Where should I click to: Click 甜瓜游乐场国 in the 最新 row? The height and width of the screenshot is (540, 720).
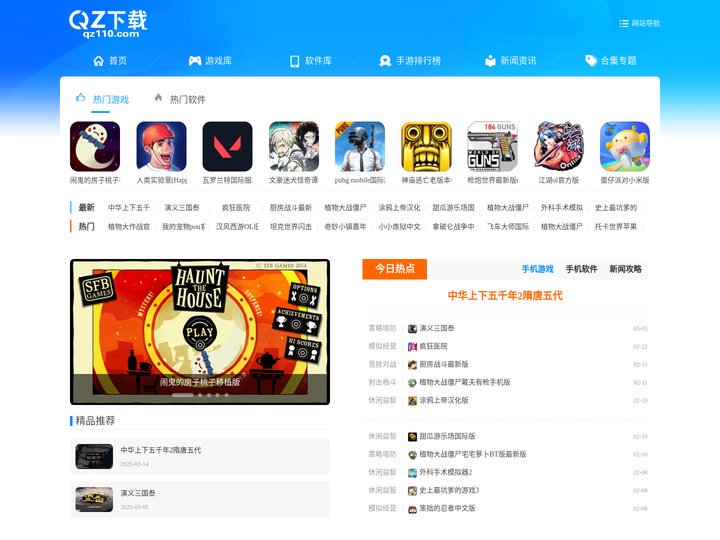[454, 208]
